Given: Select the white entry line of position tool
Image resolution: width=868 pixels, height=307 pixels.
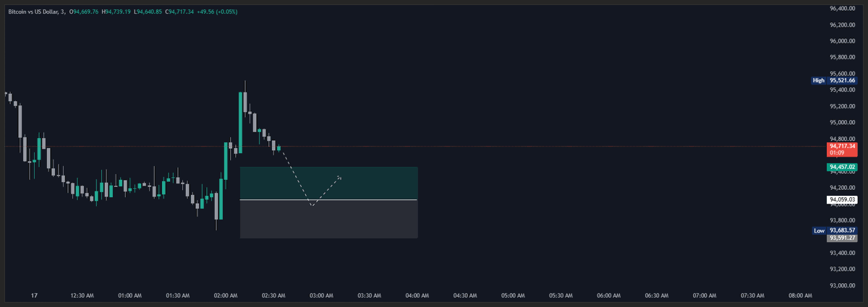Looking at the screenshot, I should coord(329,199).
